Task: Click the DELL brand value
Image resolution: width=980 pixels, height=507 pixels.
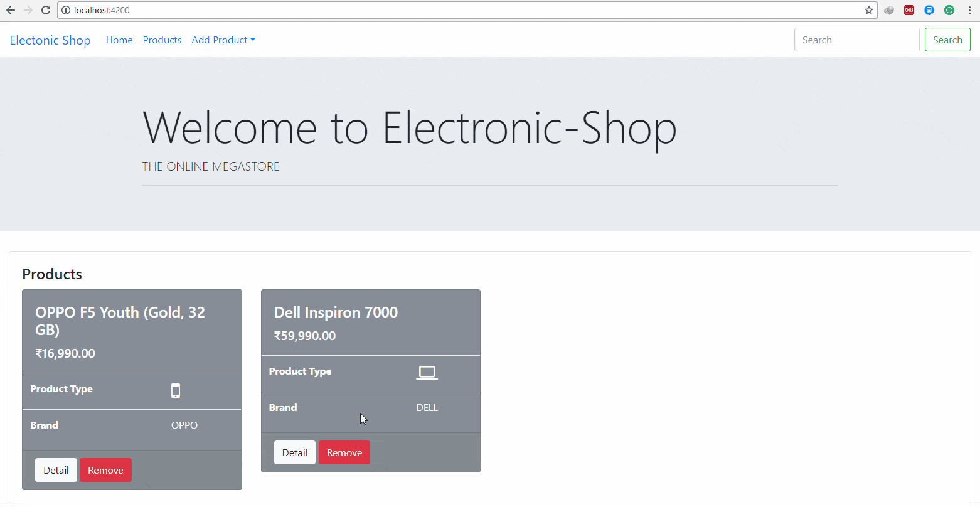Action: click(x=427, y=407)
